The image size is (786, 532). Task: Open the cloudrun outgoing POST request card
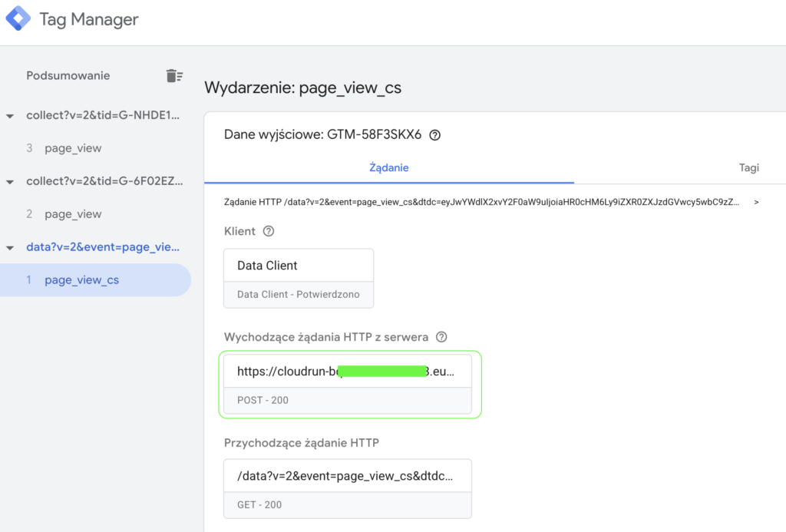[347, 384]
